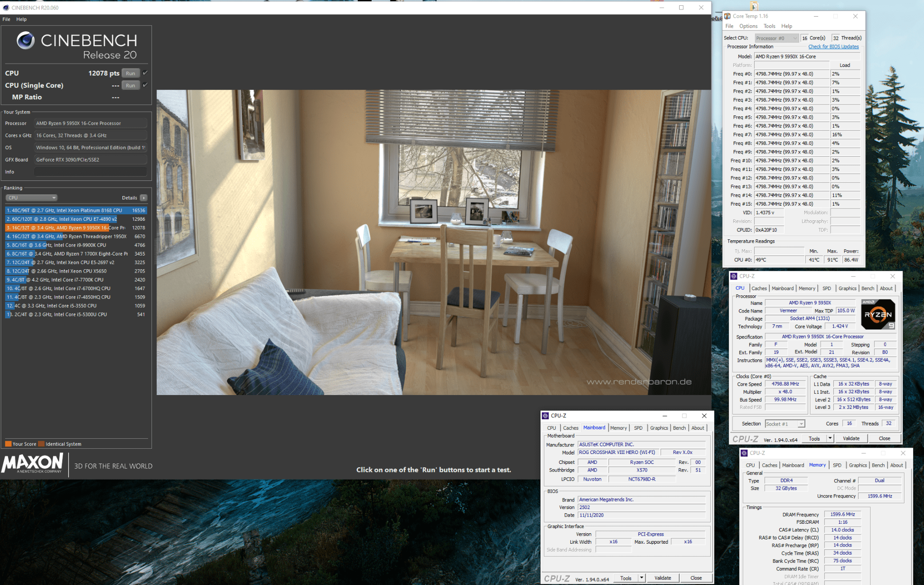
Task: Switch to SPD tab in upper CPU-Z window
Action: tap(827, 288)
